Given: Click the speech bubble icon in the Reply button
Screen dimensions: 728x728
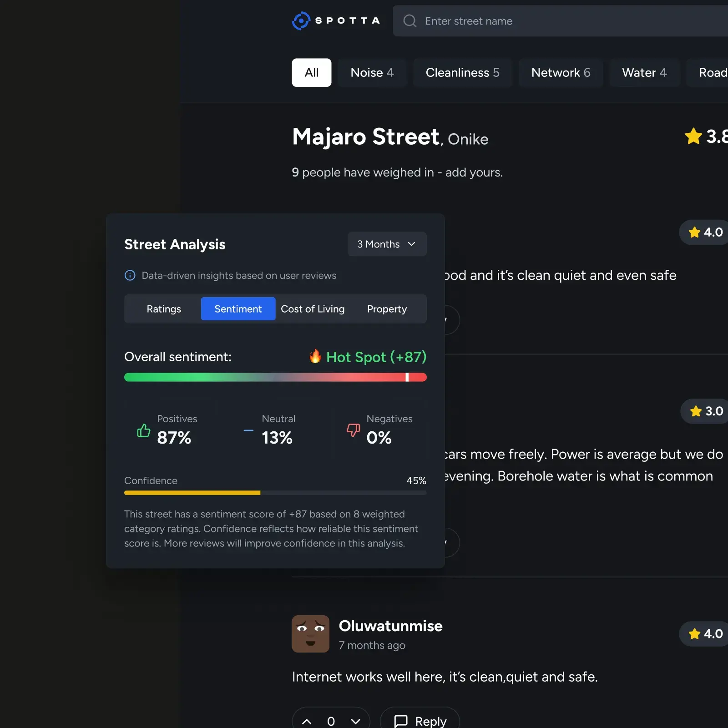Looking at the screenshot, I should pos(399,721).
